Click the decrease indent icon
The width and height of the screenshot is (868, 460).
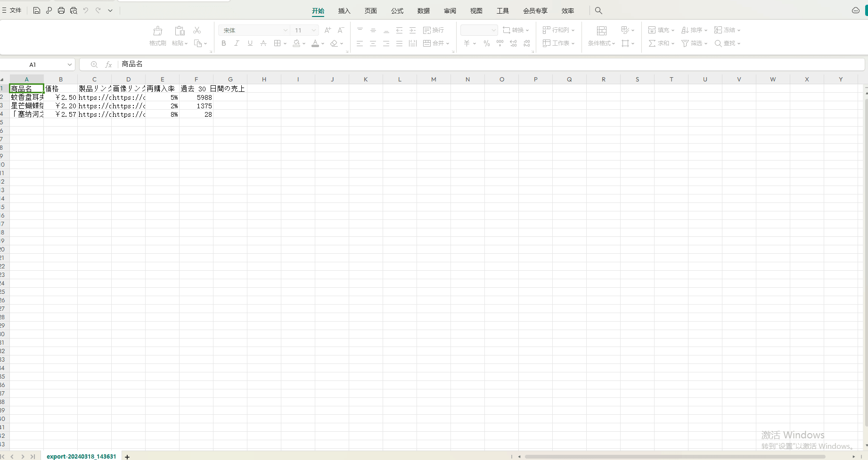pos(400,30)
